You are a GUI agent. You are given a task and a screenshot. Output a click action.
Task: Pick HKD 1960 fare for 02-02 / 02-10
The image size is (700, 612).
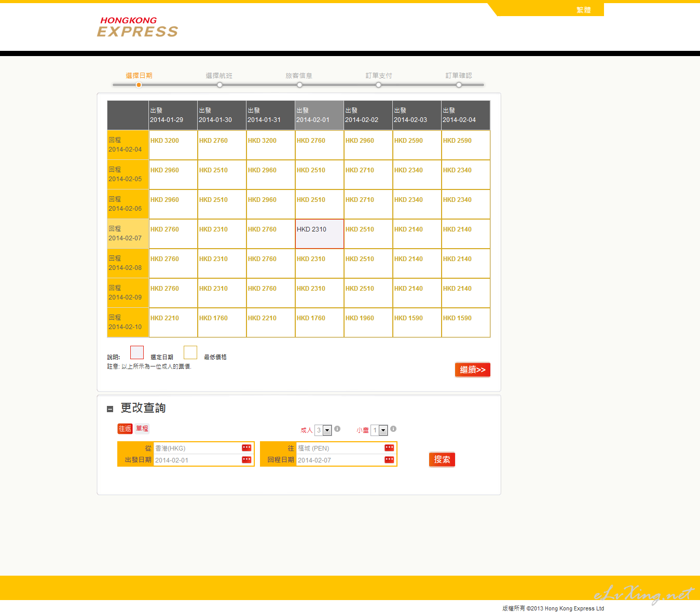tap(368, 322)
